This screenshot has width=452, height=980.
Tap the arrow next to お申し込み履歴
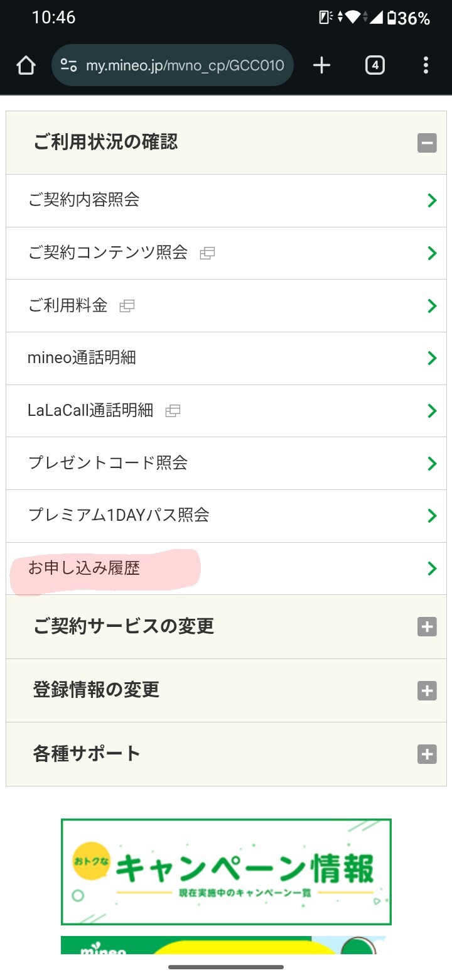(x=432, y=569)
